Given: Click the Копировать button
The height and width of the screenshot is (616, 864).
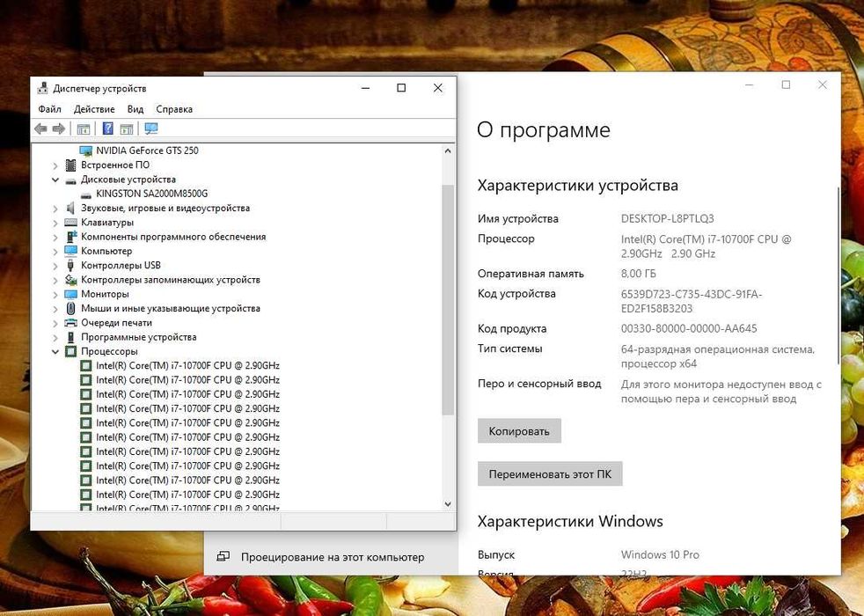Looking at the screenshot, I should (519, 431).
